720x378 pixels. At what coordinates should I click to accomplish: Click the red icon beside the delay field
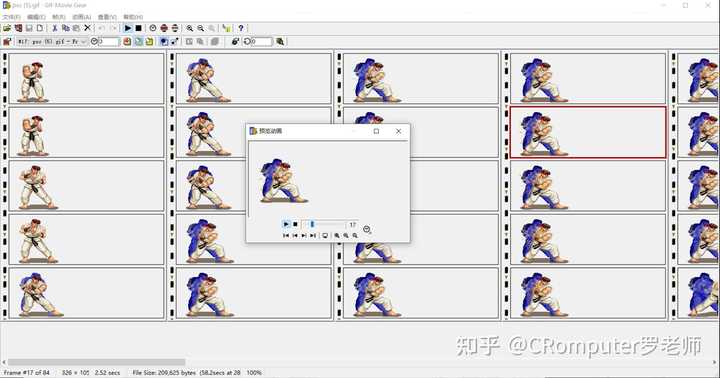pyautogui.click(x=127, y=41)
